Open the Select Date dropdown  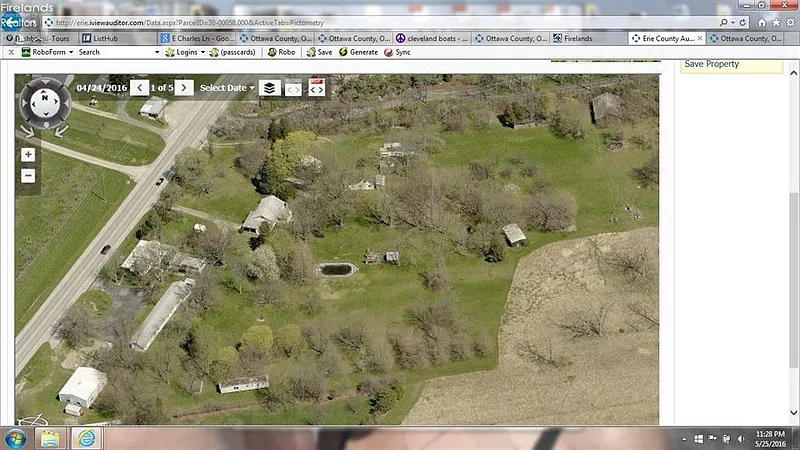(227, 88)
